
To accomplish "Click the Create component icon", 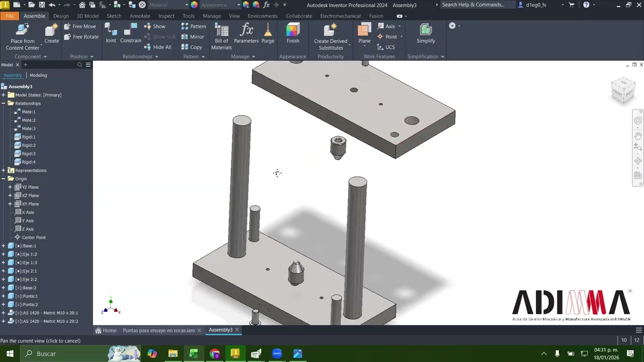I will tap(51, 34).
